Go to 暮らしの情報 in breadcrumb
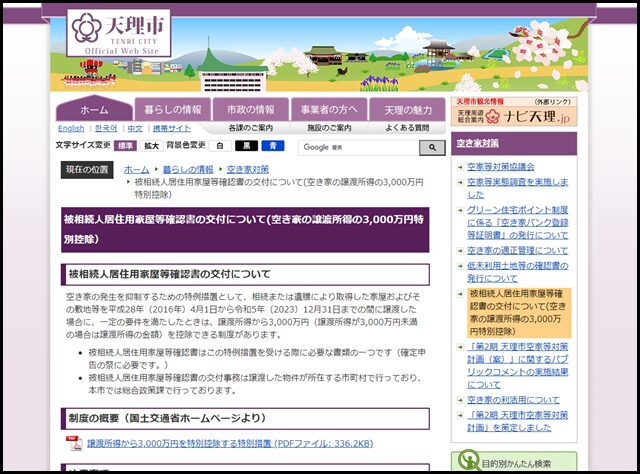The image size is (640, 474). coord(188,169)
